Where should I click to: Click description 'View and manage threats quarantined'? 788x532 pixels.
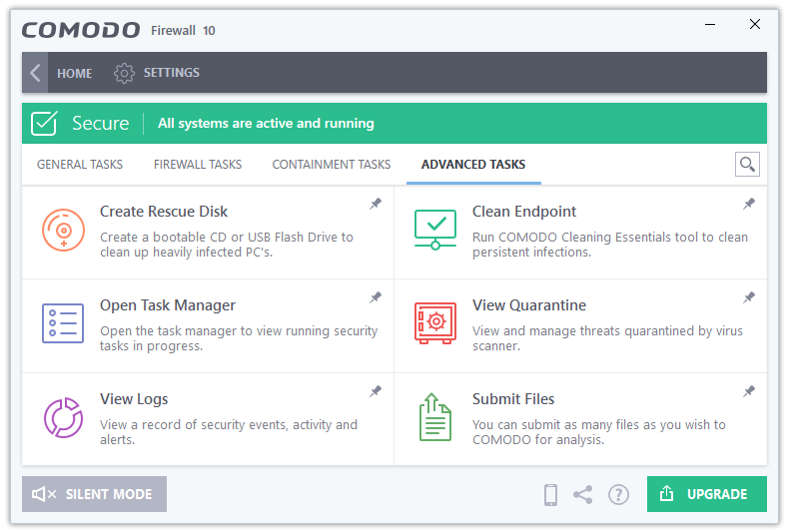[607, 338]
